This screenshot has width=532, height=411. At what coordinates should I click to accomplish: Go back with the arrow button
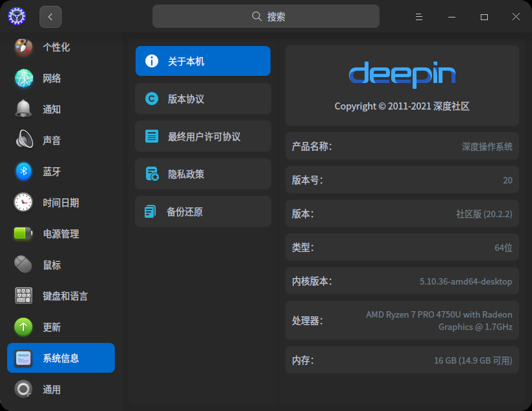51,17
